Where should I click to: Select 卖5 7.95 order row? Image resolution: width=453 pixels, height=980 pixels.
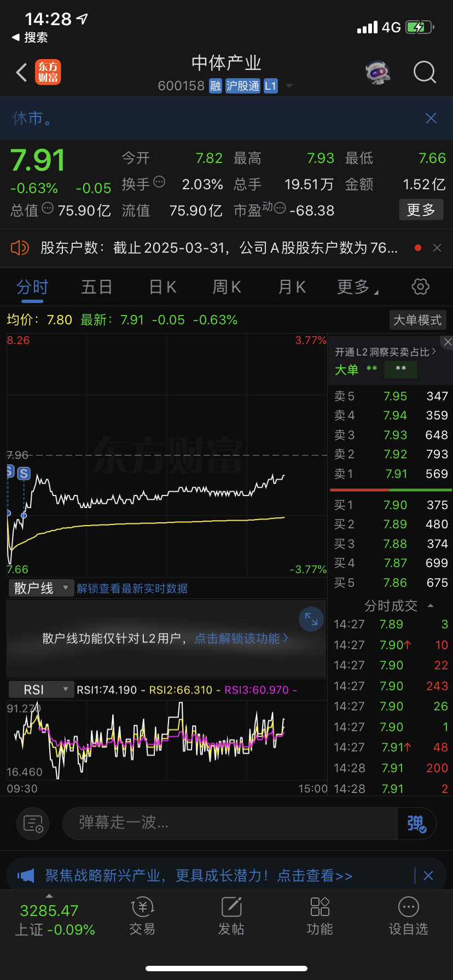click(x=391, y=396)
